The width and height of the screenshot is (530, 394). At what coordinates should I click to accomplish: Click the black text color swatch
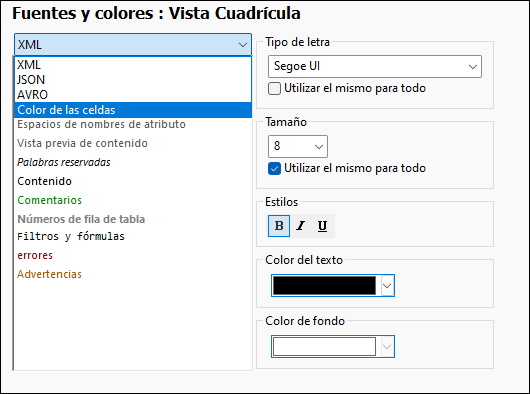[324, 286]
